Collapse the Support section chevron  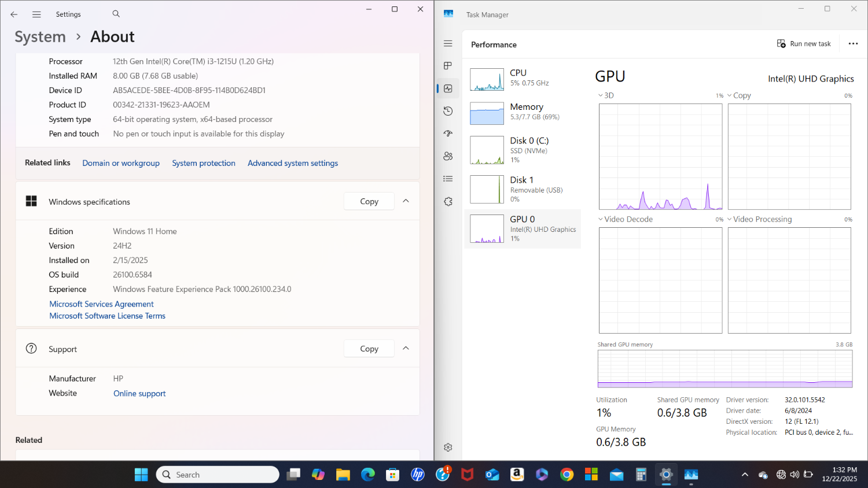pos(406,349)
